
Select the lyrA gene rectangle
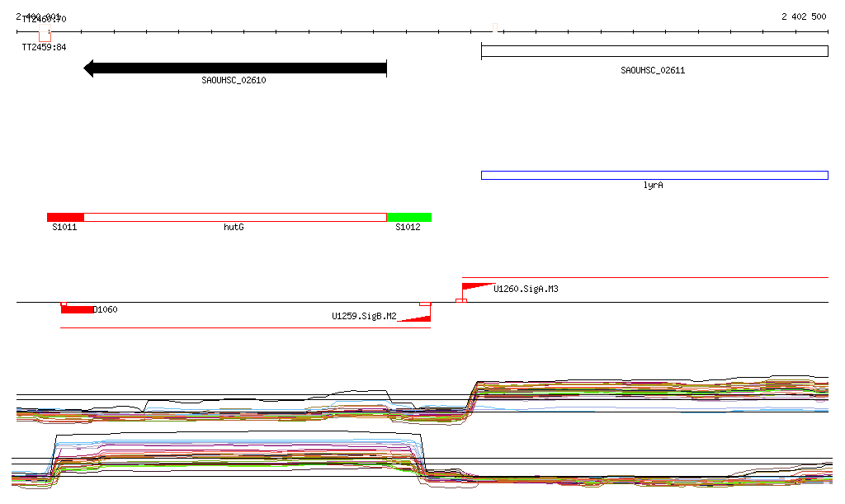tap(654, 175)
